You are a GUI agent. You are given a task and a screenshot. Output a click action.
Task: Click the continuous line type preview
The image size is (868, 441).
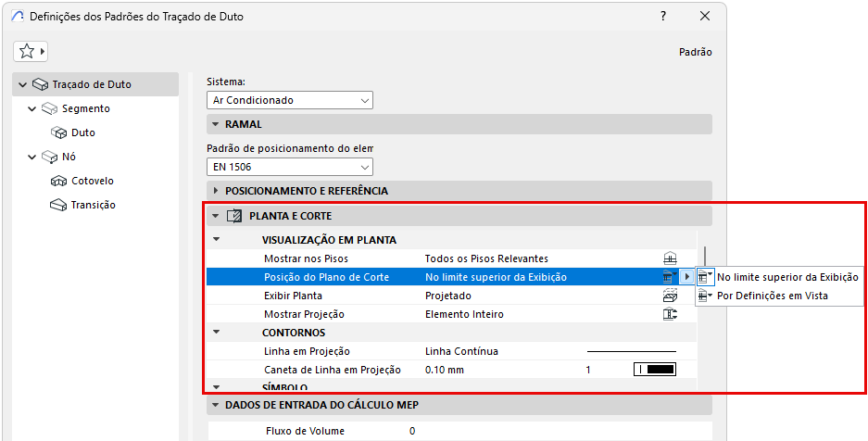pos(632,351)
